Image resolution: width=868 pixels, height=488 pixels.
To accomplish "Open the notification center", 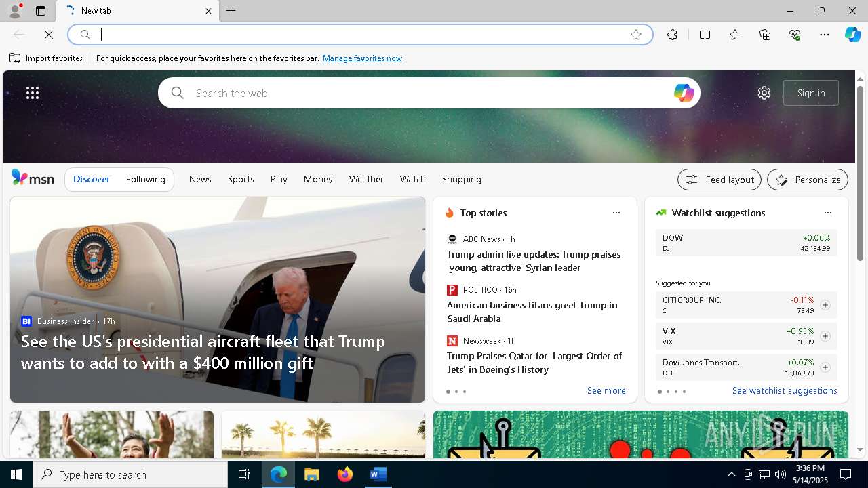I will 846,474.
